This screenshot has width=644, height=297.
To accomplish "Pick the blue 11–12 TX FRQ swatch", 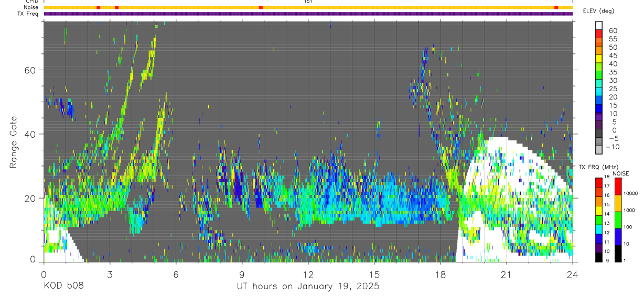I will point(599,239).
